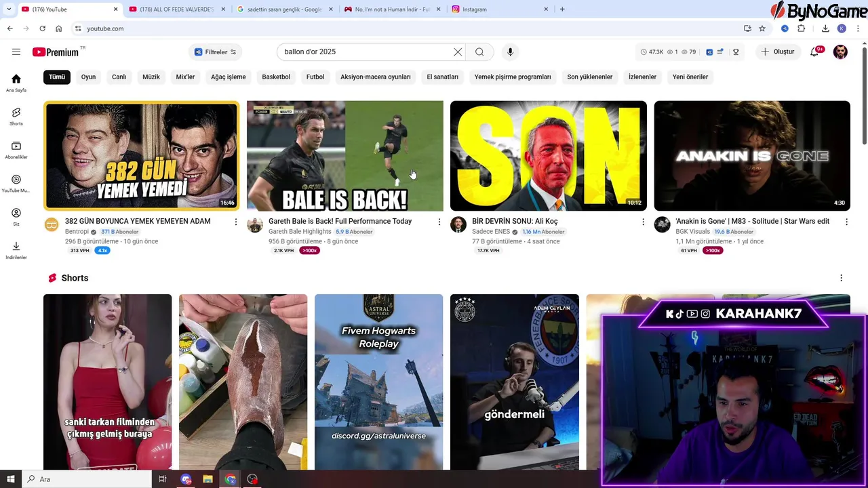Open title Gareth Bale is Back! Full Performance Today

click(x=340, y=222)
